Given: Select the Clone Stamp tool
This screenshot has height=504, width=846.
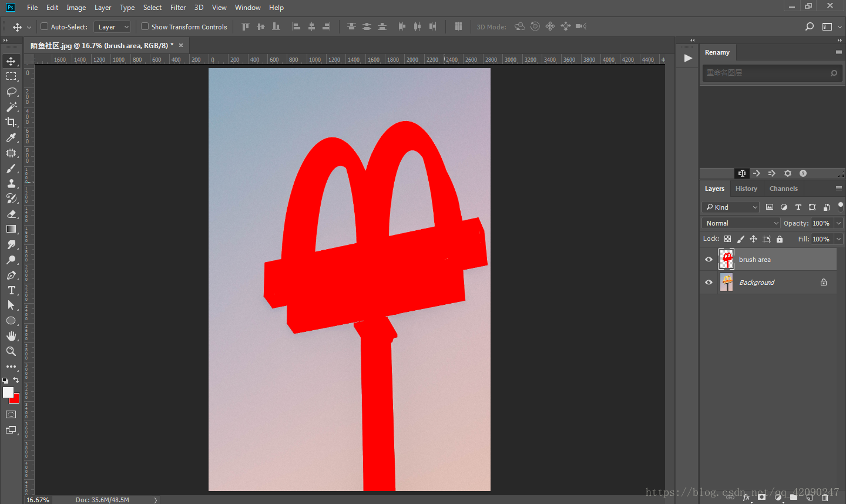Looking at the screenshot, I should (x=11, y=183).
